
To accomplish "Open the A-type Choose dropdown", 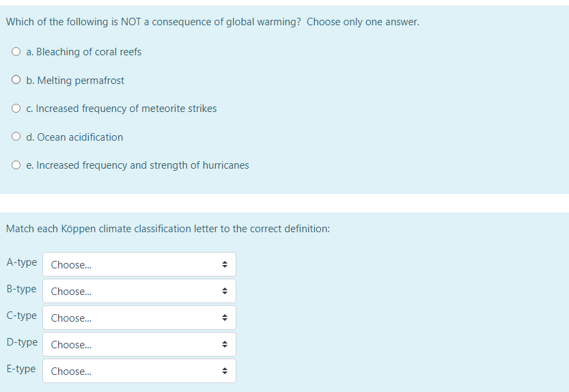I will pyautogui.click(x=139, y=264).
